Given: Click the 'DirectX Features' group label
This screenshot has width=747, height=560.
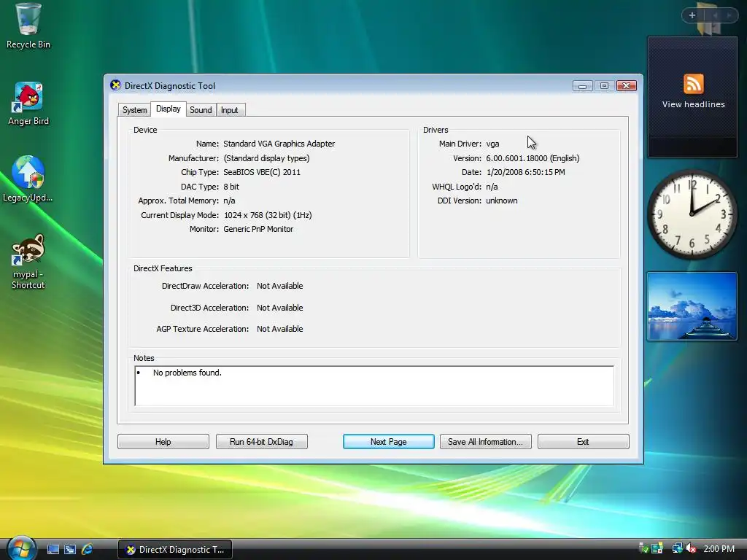Looking at the screenshot, I should point(163,268).
